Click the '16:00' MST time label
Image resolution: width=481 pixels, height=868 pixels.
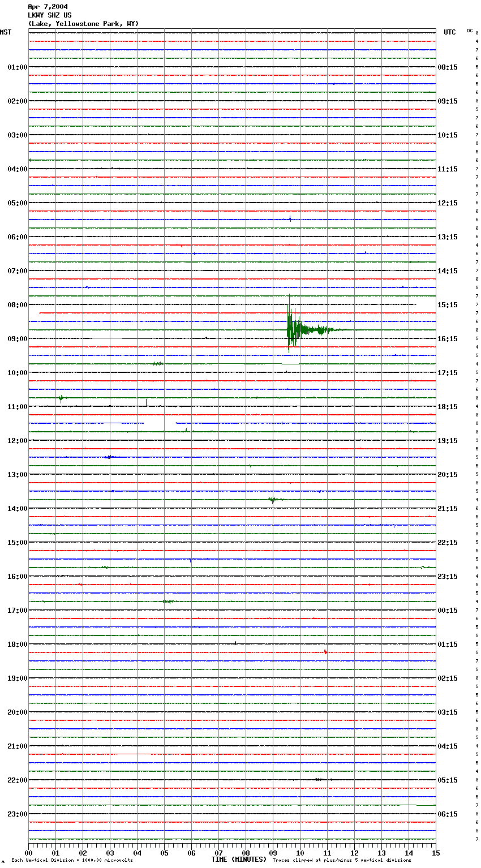(18, 577)
